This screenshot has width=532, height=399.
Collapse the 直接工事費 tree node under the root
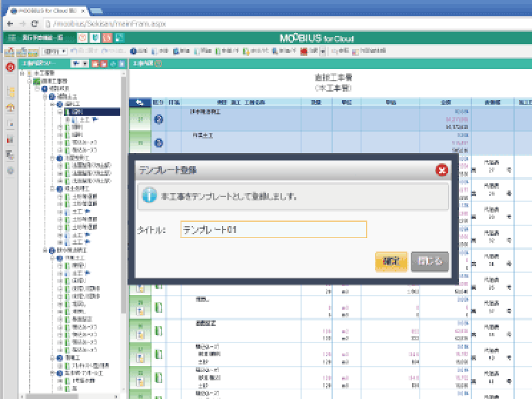tap(30, 81)
